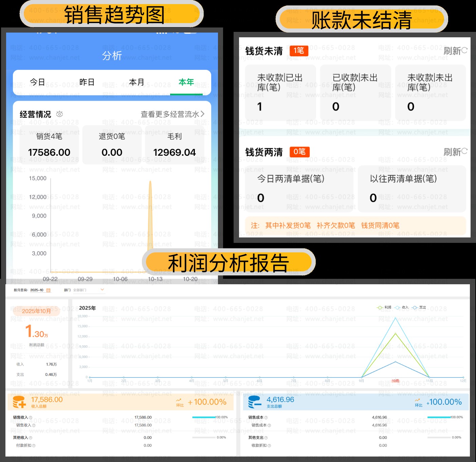Click the 0笔 red badge beside 钱货两清
476x462 pixels.
299,152
